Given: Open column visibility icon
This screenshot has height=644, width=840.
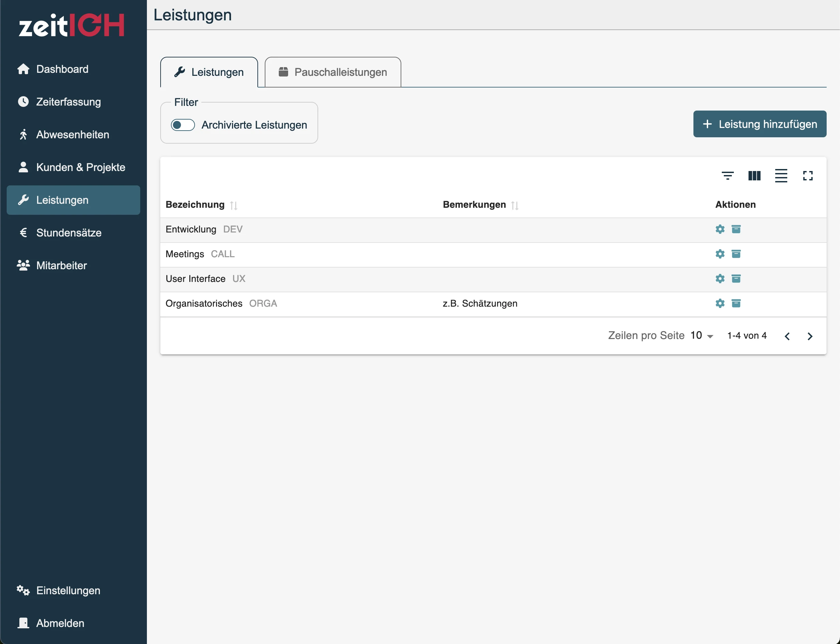Looking at the screenshot, I should [754, 176].
